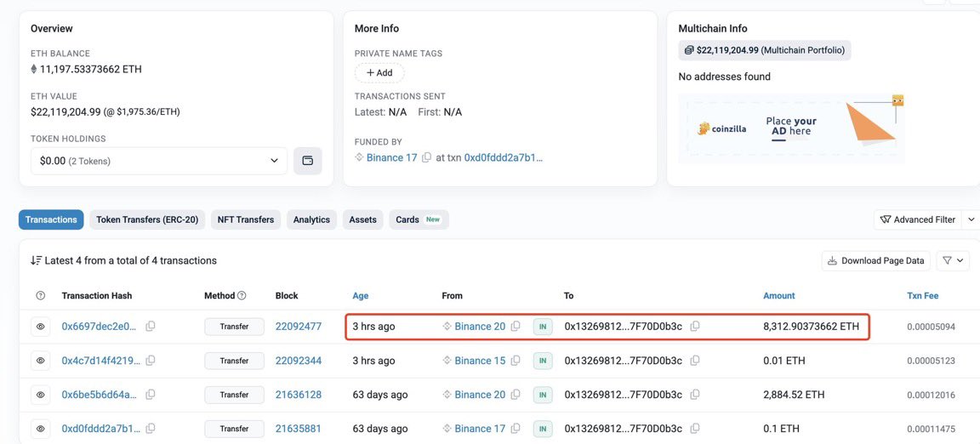The image size is (980, 444).
Task: Open transaction 0x6697dec2e0 link
Action: pos(100,327)
